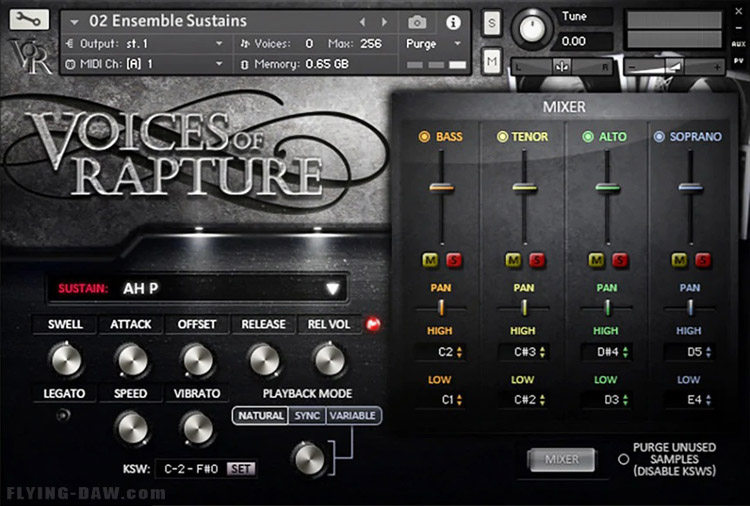Adjust ALTO HIGH note D#4 stepper
750x506 pixels.
coord(625,352)
